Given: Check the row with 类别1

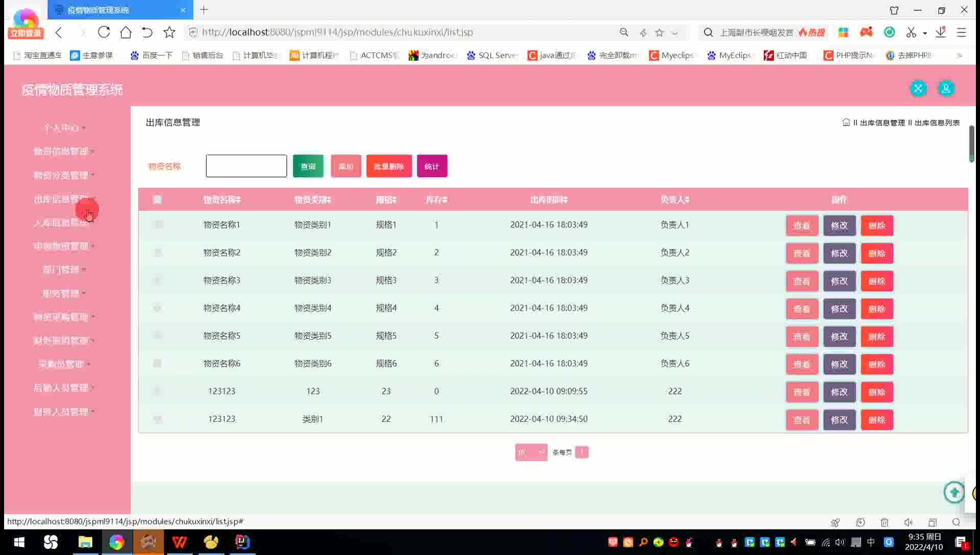Looking at the screenshot, I should click(x=157, y=419).
